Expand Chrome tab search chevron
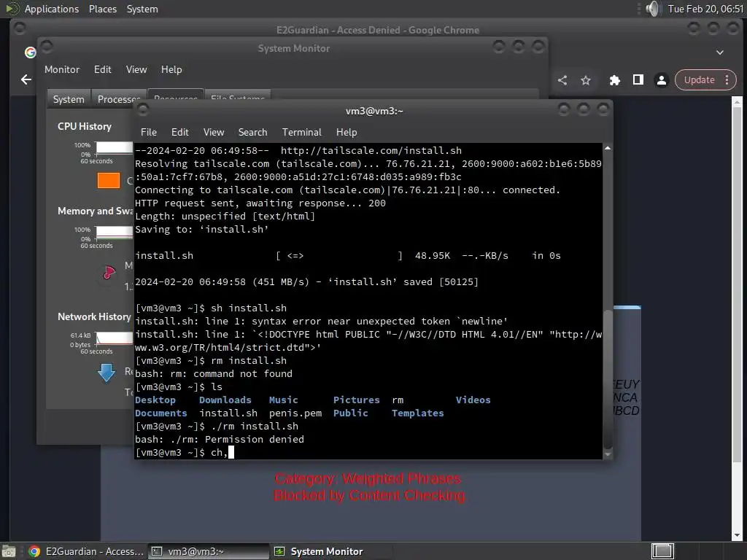Image resolution: width=747 pixels, height=560 pixels. click(720, 52)
